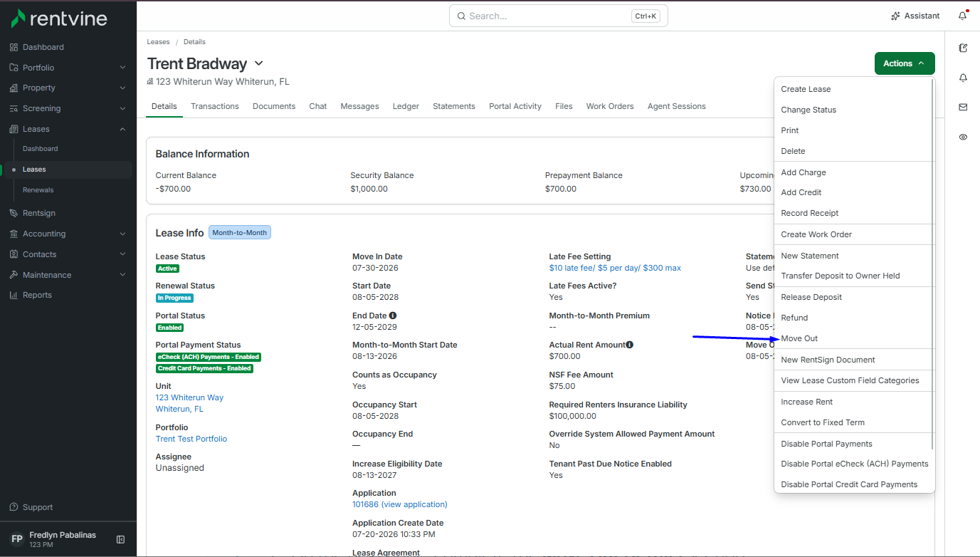Open the dropdown chevron beside Trent Bradway
This screenshot has height=557, width=980.
pyautogui.click(x=259, y=64)
